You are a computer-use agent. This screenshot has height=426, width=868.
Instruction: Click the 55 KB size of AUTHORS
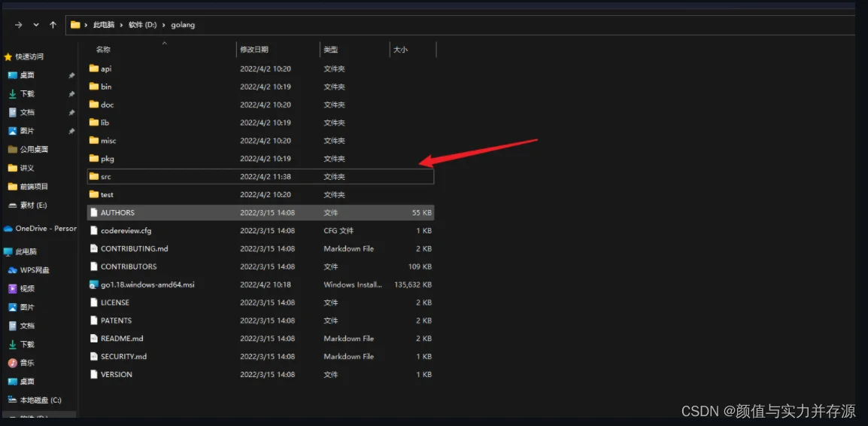click(422, 213)
